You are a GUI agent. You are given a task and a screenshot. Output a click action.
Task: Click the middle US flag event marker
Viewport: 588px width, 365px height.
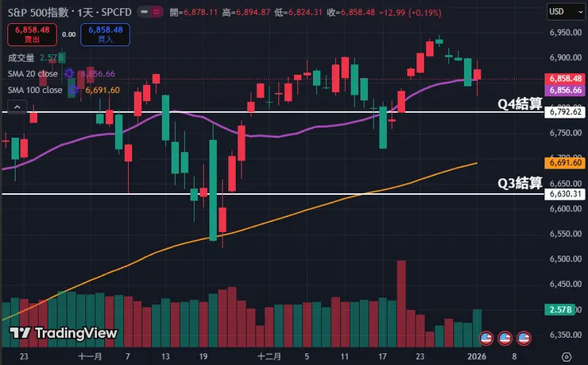[505, 338]
